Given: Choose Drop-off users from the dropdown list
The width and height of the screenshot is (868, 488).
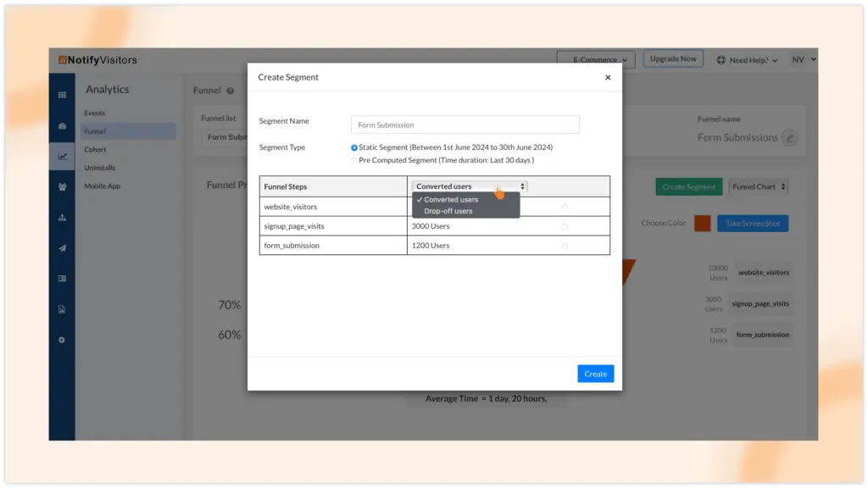Looking at the screenshot, I should click(x=448, y=211).
